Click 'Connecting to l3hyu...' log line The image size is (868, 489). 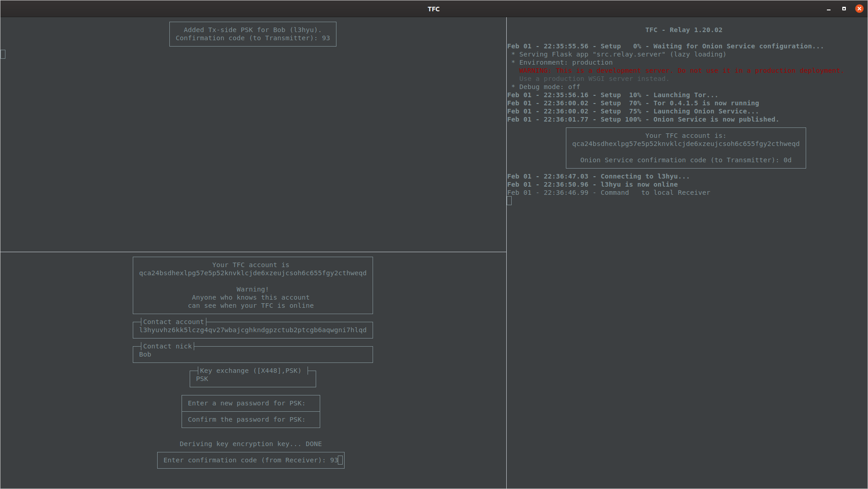click(598, 176)
